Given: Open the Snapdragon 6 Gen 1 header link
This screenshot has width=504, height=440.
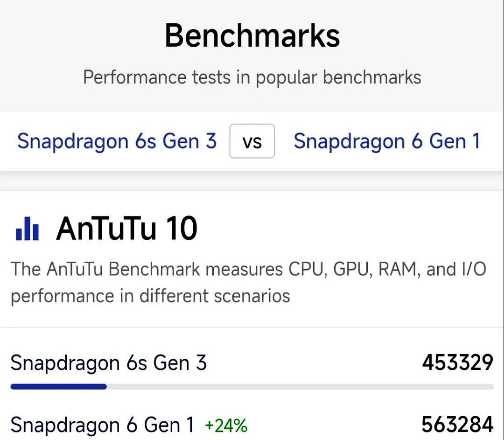Looking at the screenshot, I should [x=387, y=141].
